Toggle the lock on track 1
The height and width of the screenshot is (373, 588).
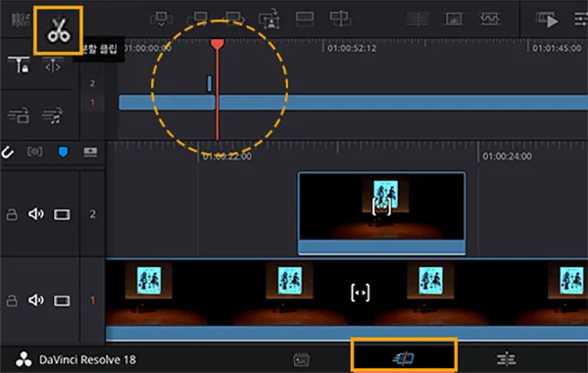(x=12, y=301)
